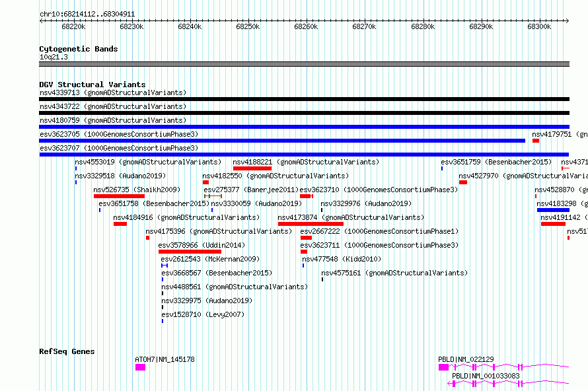588x391 pixels.
Task: Click the PBLD NM_022129 first exon block
Action: [x=444, y=367]
